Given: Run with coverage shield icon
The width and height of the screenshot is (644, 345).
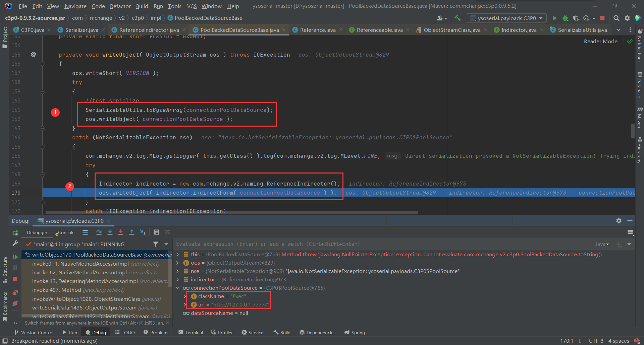Looking at the screenshot, I should 576,18.
